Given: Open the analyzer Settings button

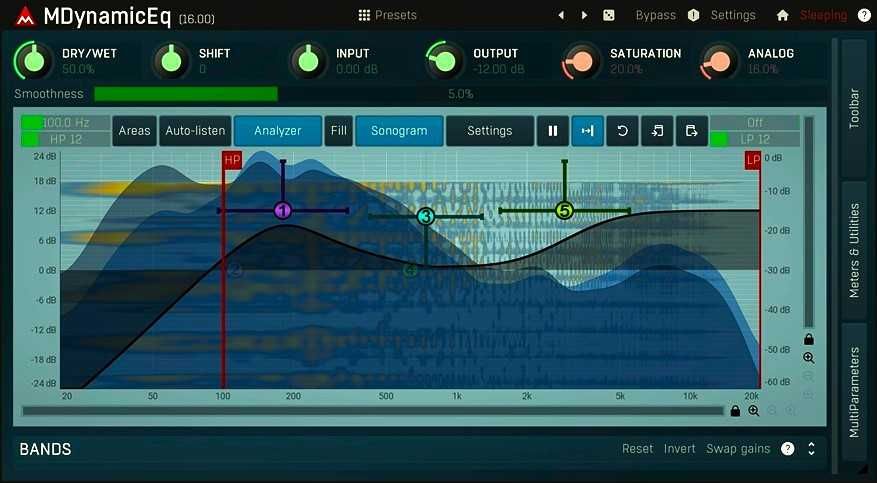Looking at the screenshot, I should tap(489, 131).
